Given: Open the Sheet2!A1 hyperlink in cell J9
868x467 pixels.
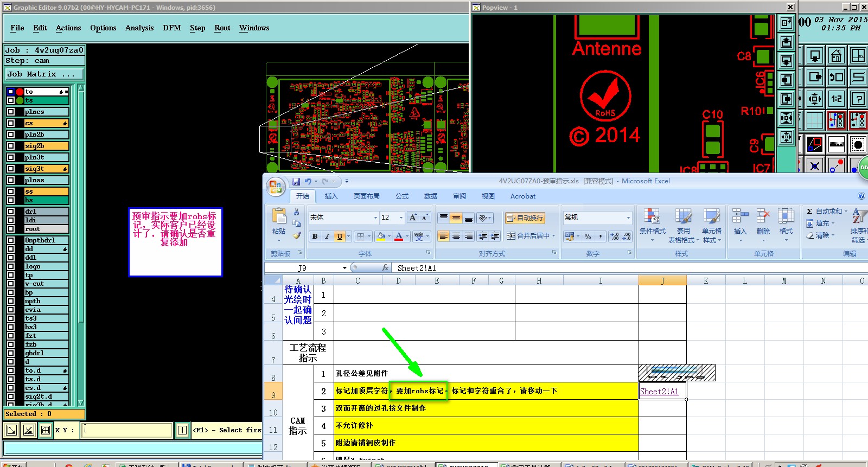Looking at the screenshot, I should click(x=659, y=392).
